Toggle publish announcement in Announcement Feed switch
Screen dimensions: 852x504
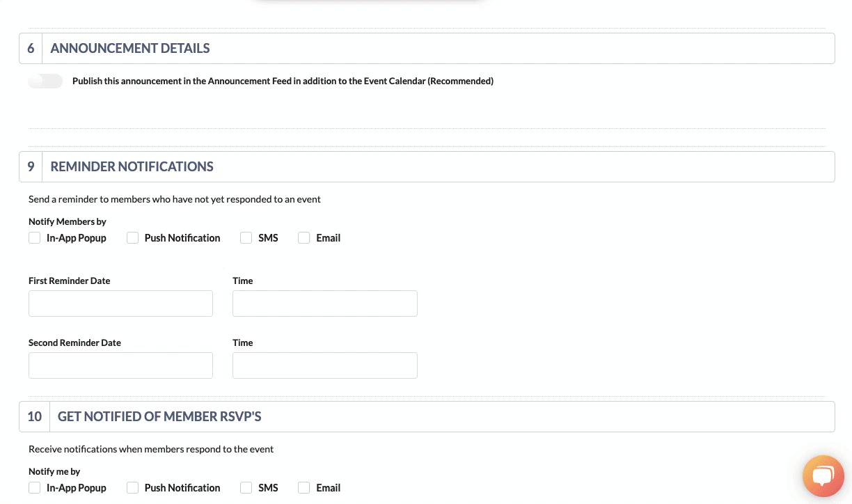(45, 81)
